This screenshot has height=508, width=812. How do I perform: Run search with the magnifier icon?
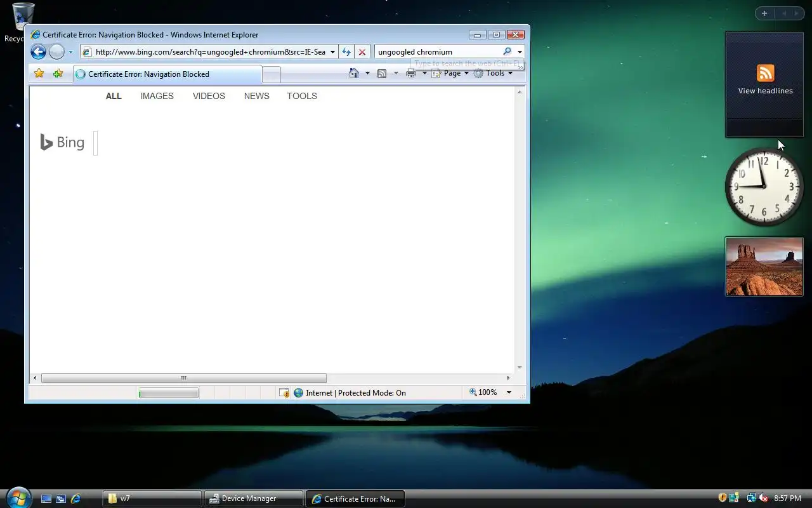tap(507, 51)
